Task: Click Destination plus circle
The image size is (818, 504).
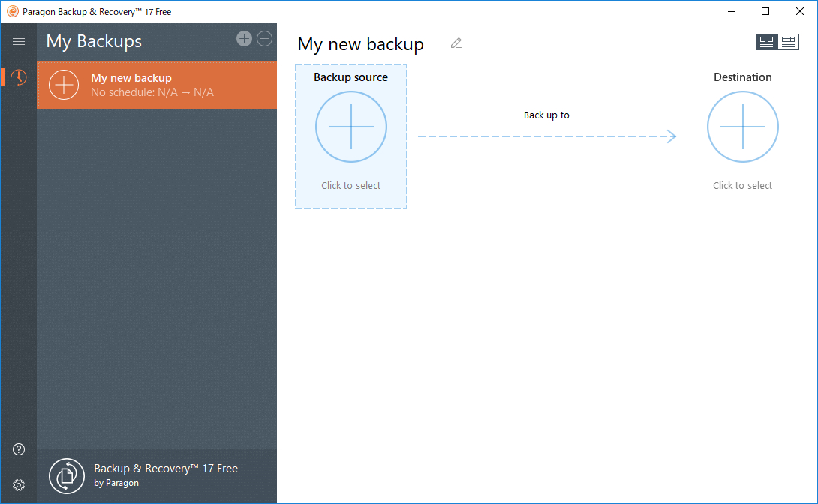Action: pyautogui.click(x=743, y=127)
